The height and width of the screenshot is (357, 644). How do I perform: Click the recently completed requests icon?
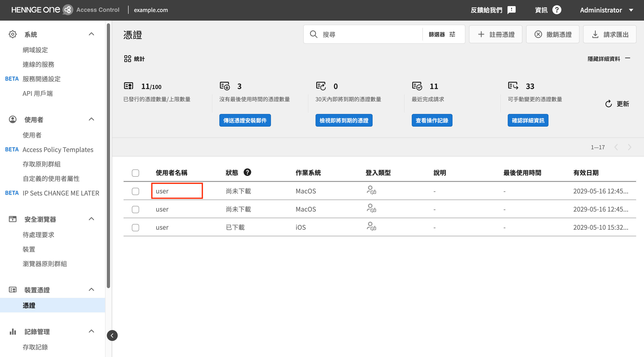click(x=417, y=86)
